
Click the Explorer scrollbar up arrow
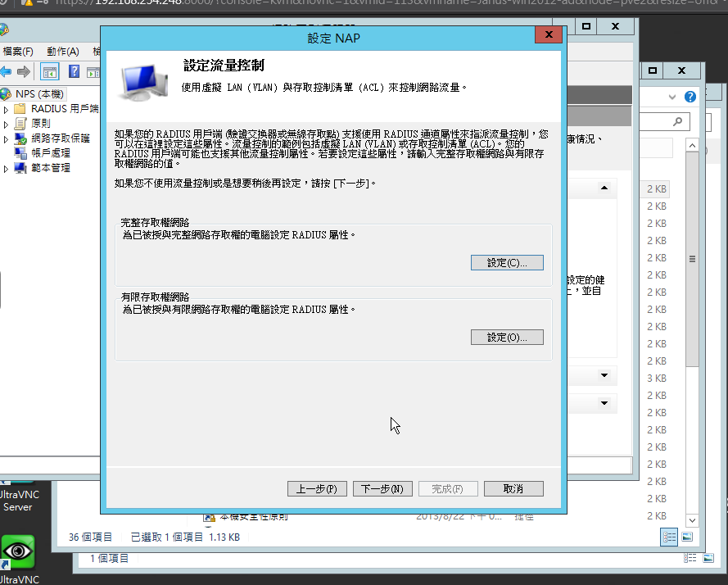pyautogui.click(x=692, y=146)
